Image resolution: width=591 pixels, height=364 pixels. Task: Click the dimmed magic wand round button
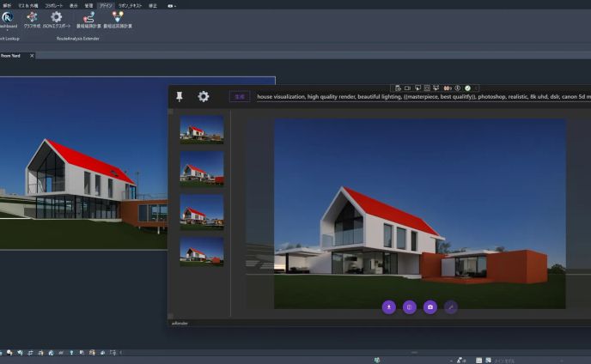451,307
